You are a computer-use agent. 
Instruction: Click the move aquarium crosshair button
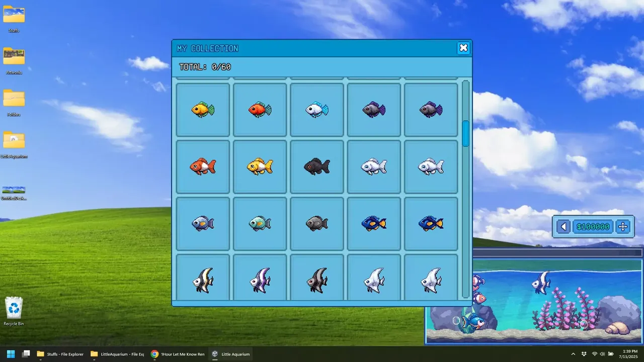click(623, 227)
